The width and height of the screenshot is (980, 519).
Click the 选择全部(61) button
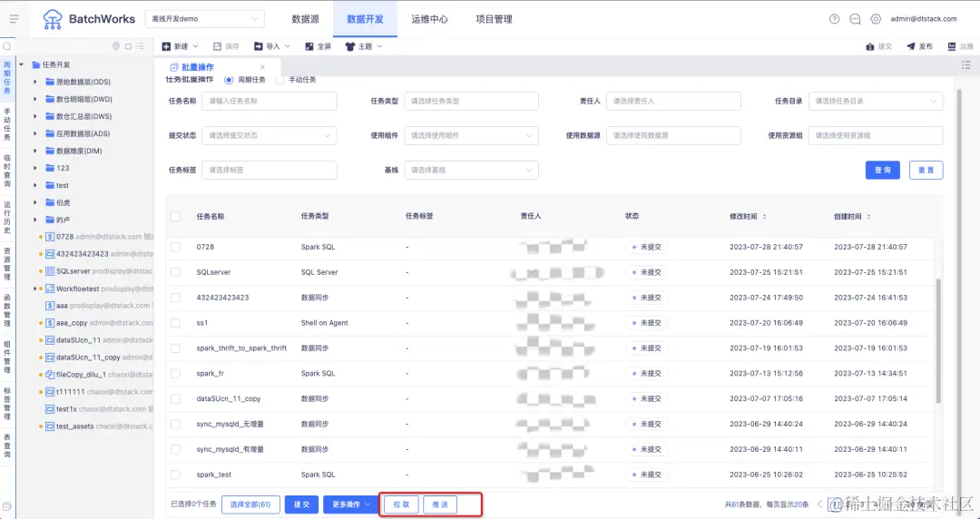250,504
